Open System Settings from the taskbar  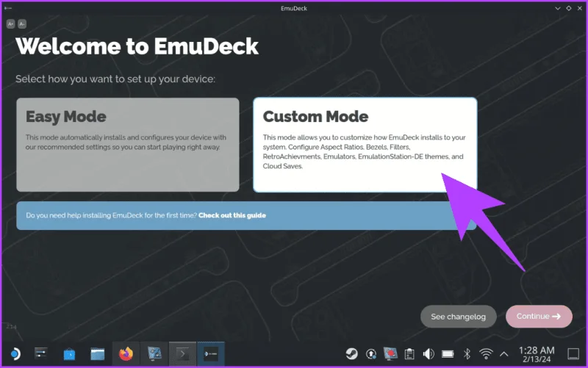tap(41, 354)
